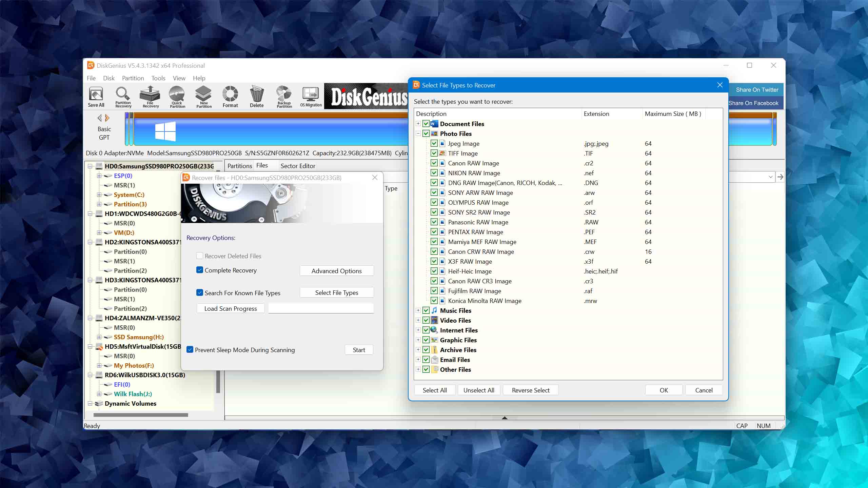The height and width of the screenshot is (488, 868).
Task: Go to next disk with right arrow
Action: tap(107, 118)
